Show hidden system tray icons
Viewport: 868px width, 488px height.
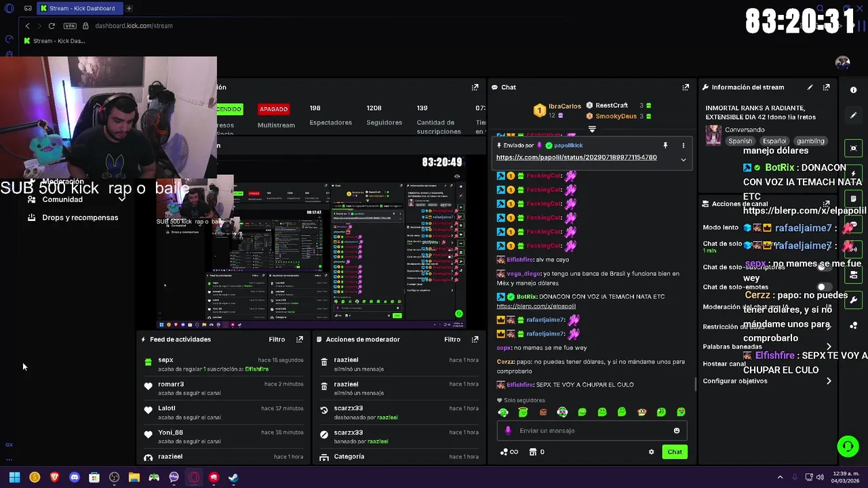point(780,477)
